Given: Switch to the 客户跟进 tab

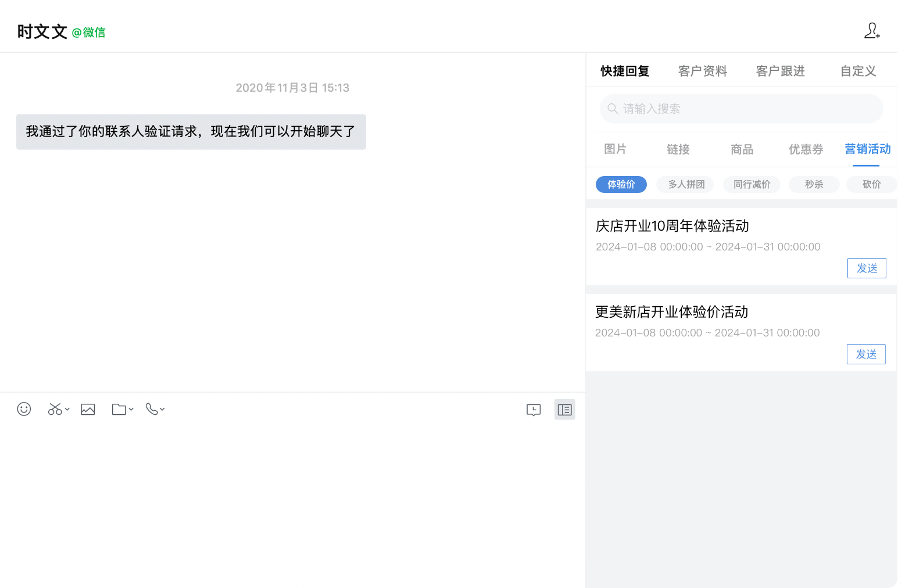Looking at the screenshot, I should (x=781, y=71).
